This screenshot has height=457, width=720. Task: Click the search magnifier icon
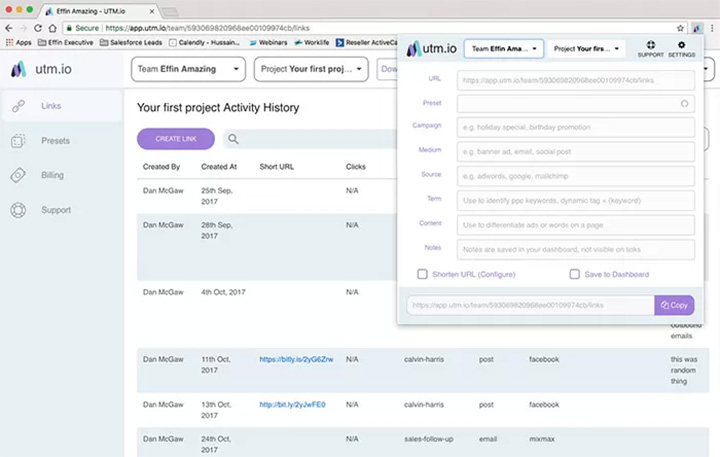pyautogui.click(x=233, y=139)
